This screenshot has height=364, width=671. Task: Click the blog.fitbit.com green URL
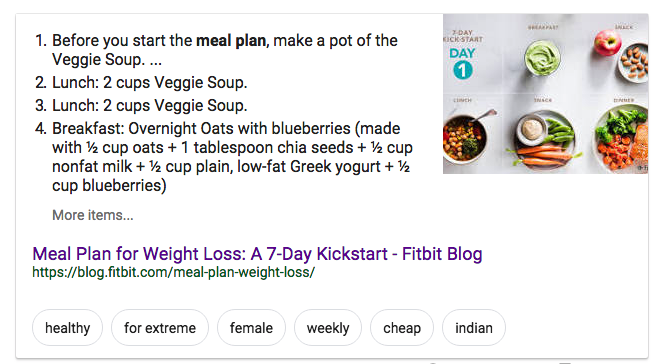pos(173,272)
